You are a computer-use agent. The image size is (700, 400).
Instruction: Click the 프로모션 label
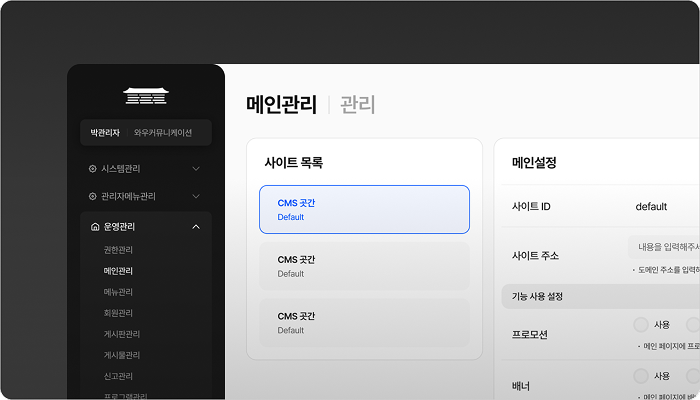tap(529, 335)
